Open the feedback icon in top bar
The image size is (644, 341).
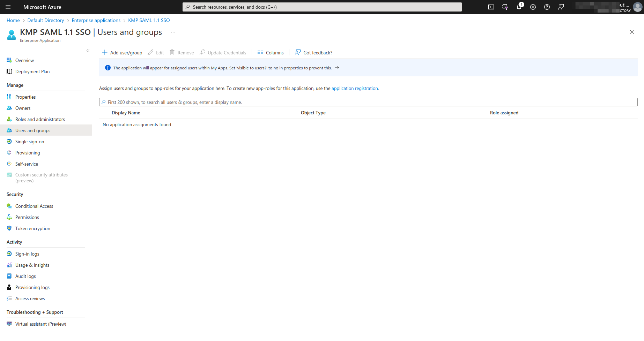click(x=561, y=7)
